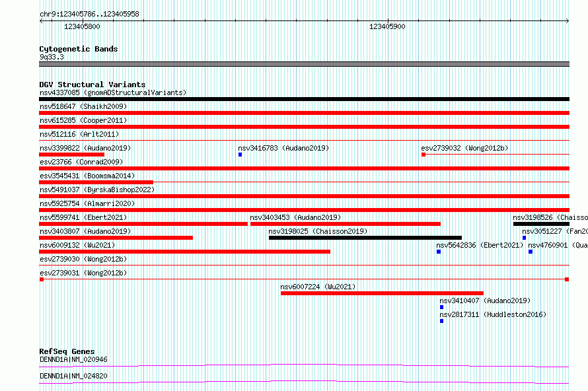
Task: Click blue marker under nsv5642836
Action: (439, 252)
